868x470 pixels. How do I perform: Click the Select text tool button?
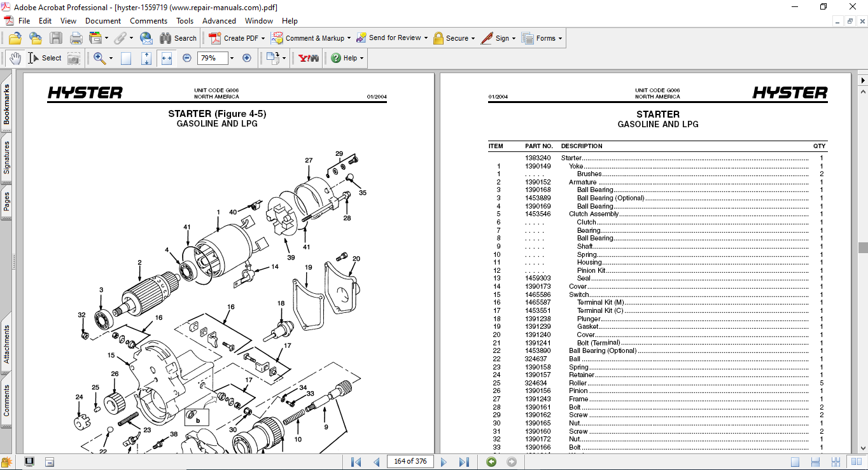45,58
